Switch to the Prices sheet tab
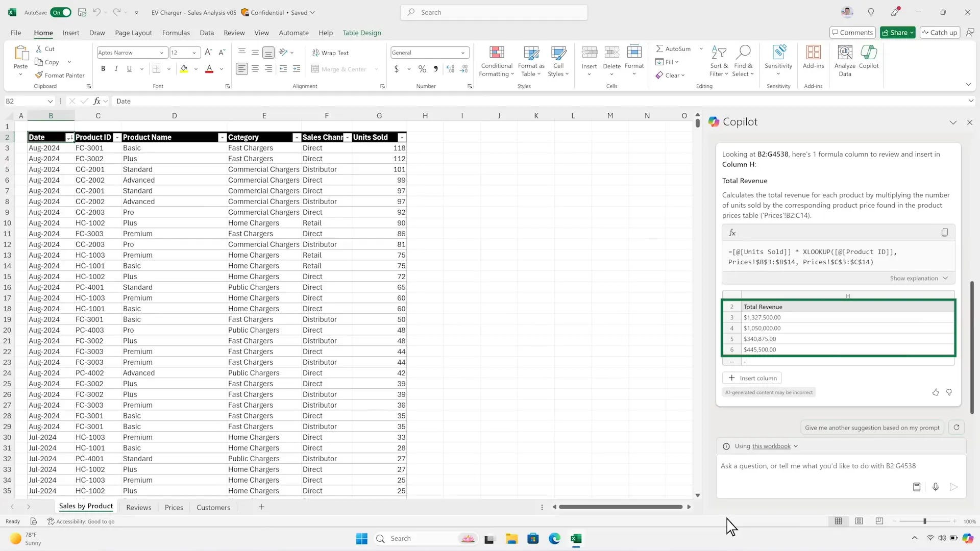980x551 pixels. click(174, 507)
